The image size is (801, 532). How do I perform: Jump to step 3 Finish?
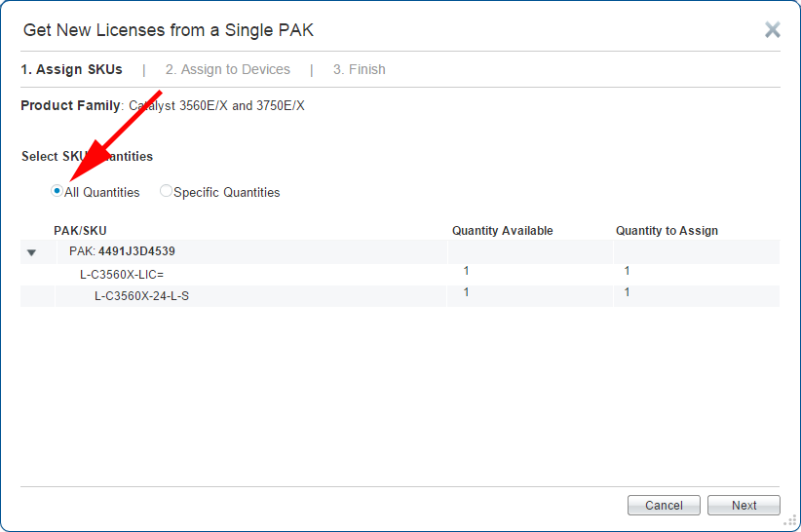(360, 69)
